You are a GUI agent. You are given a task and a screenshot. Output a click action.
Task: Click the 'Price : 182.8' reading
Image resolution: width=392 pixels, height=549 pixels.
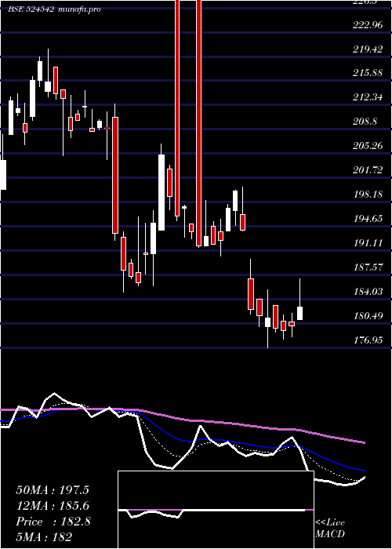53,522
